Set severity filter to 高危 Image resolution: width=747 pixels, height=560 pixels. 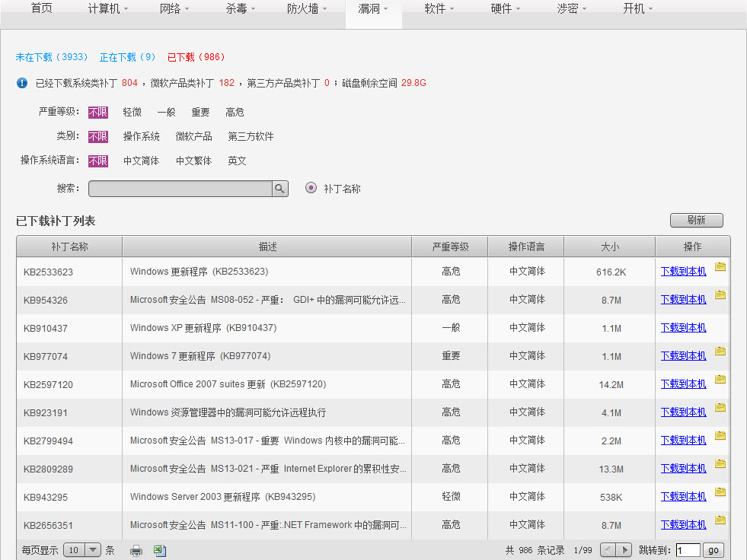click(235, 113)
